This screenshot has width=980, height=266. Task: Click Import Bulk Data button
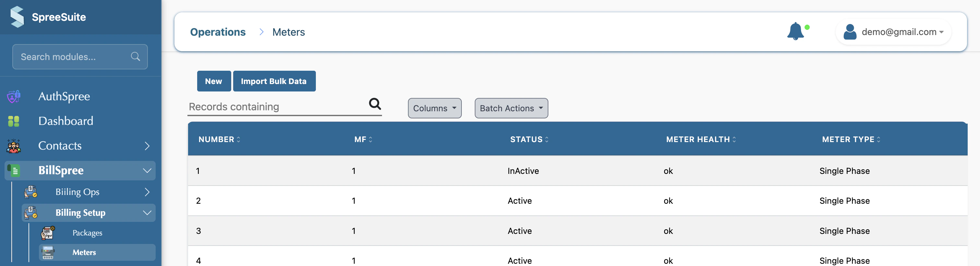(274, 81)
